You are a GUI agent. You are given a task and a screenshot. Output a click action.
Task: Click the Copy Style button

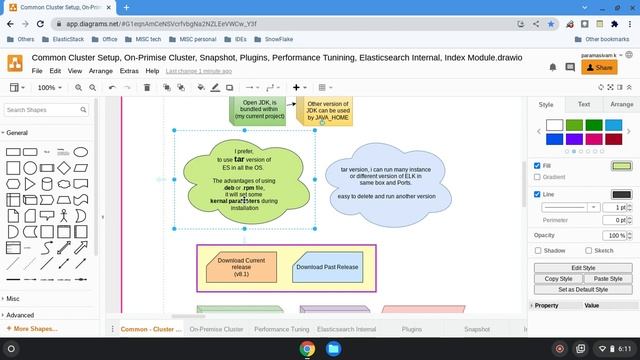558,279
